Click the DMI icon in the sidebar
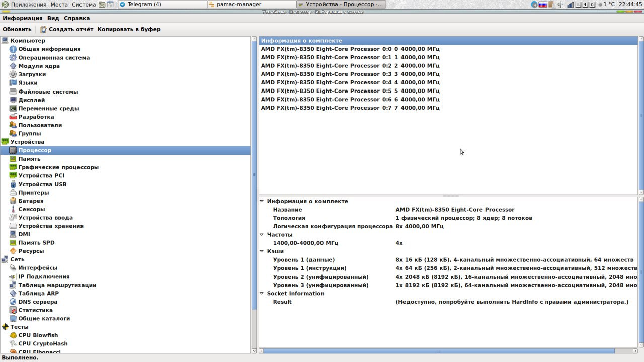644x362 pixels. [x=13, y=234]
